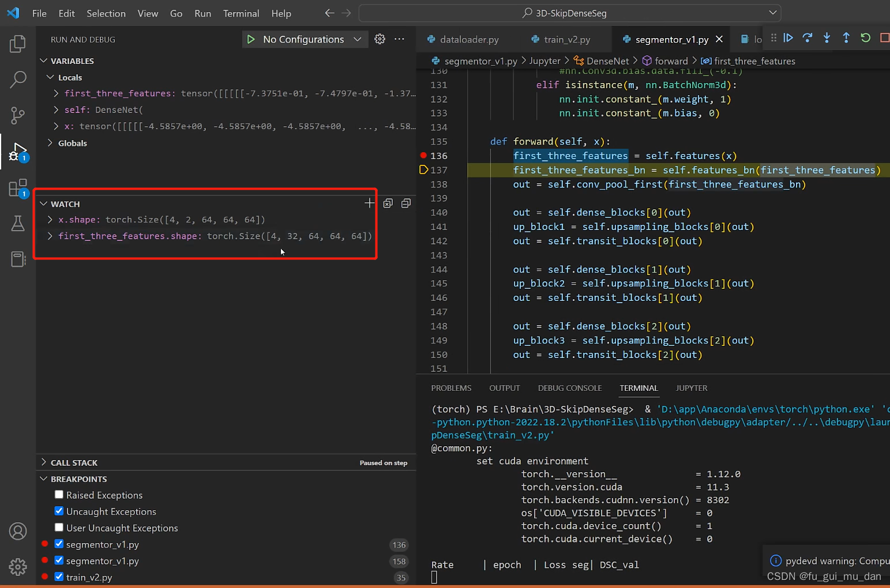890x588 pixels.
Task: Expand first_three_features.shape watch expression
Action: click(x=50, y=236)
